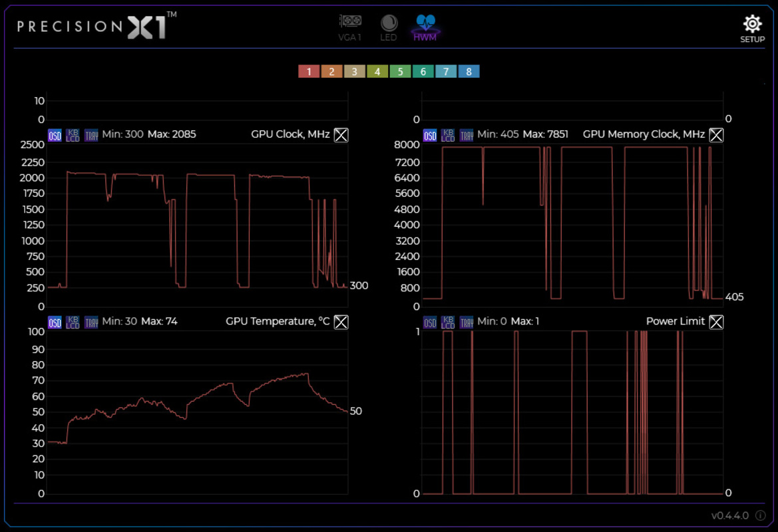Click the Max: 2085 value
The width and height of the screenshot is (778, 532).
tap(172, 134)
